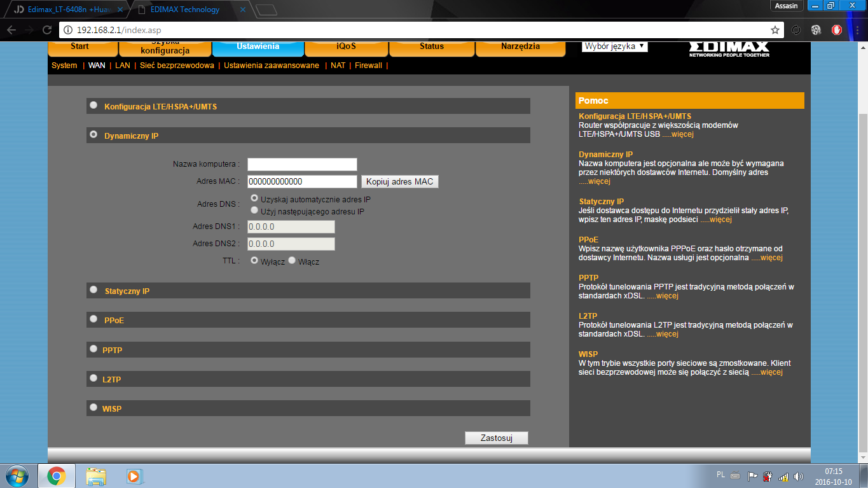Reload the router page

coord(46,30)
